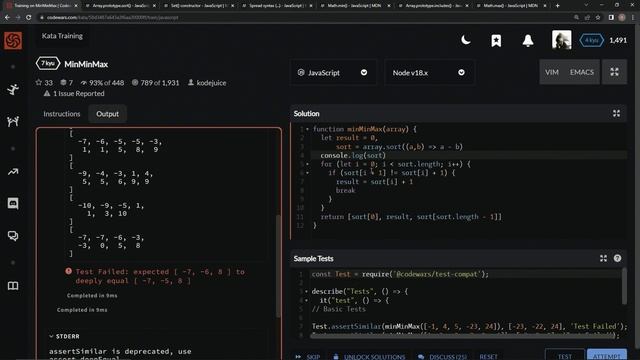The height and width of the screenshot is (360, 640).
Task: Click the 7 kyu kata rank badge
Action: coord(48,63)
